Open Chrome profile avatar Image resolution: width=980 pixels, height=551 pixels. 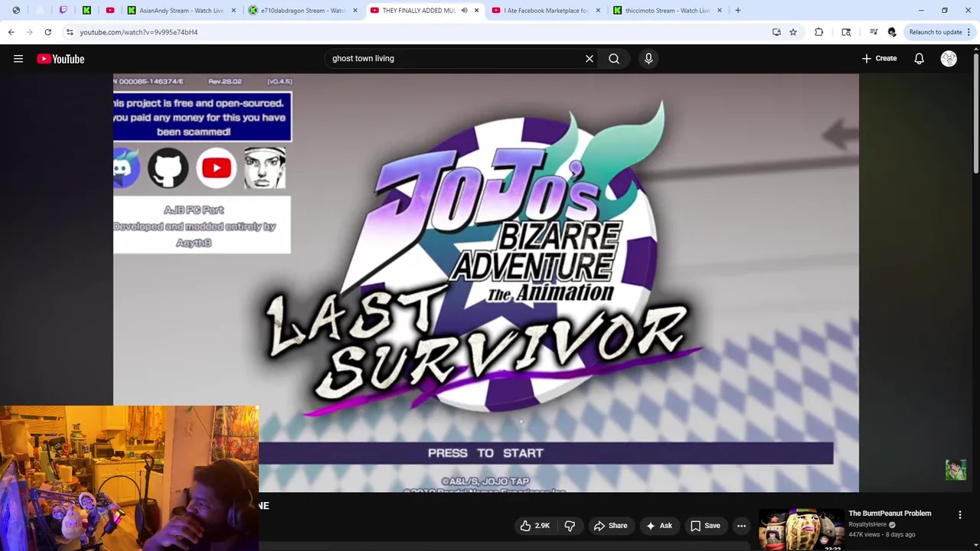[892, 32]
